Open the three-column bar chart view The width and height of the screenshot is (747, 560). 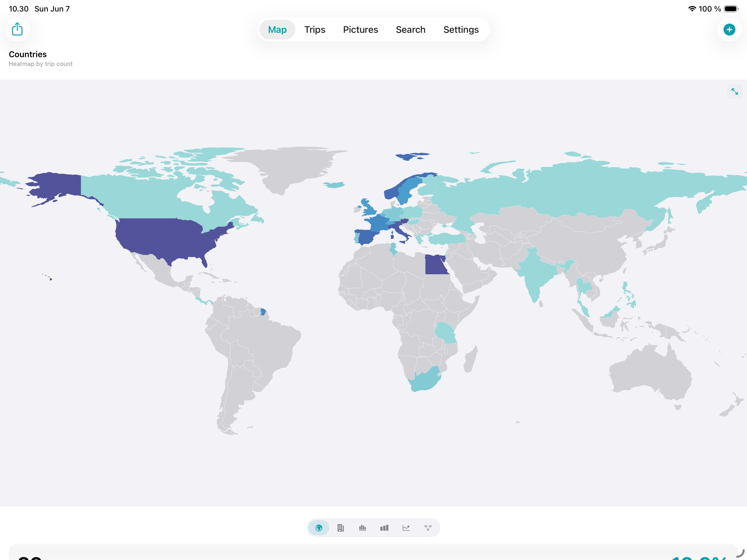[x=384, y=527]
